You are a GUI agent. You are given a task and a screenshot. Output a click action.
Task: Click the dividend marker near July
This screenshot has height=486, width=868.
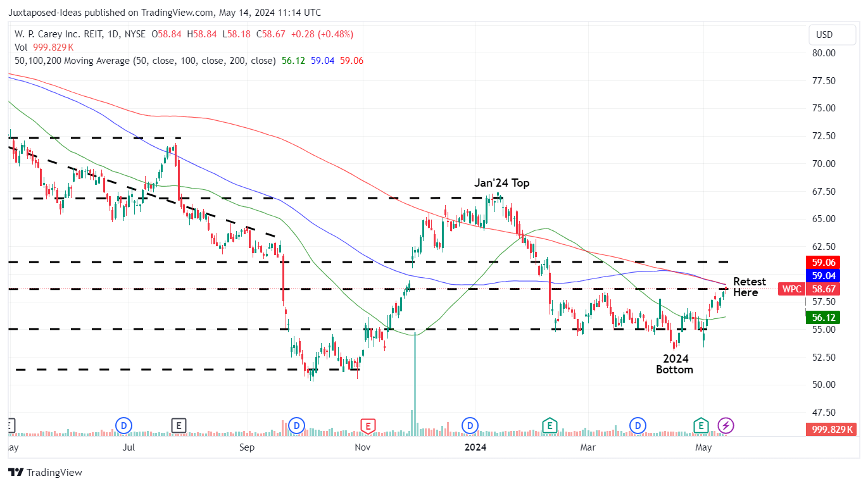(x=123, y=426)
